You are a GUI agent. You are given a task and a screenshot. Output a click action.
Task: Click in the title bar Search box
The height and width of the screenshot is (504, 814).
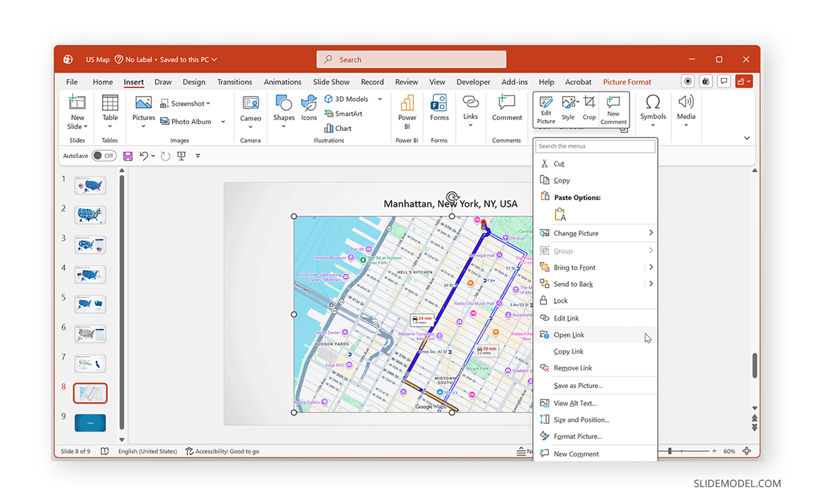point(411,60)
